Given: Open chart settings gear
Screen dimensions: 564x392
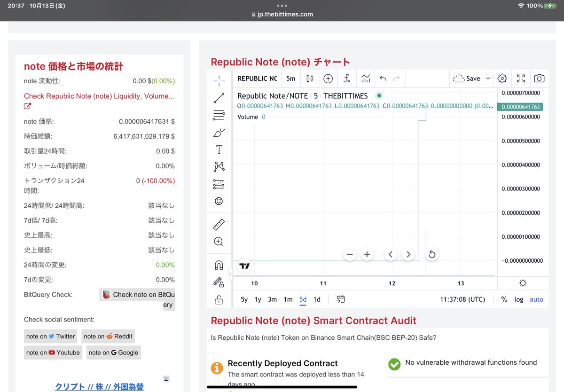Looking at the screenshot, I should [x=502, y=78].
